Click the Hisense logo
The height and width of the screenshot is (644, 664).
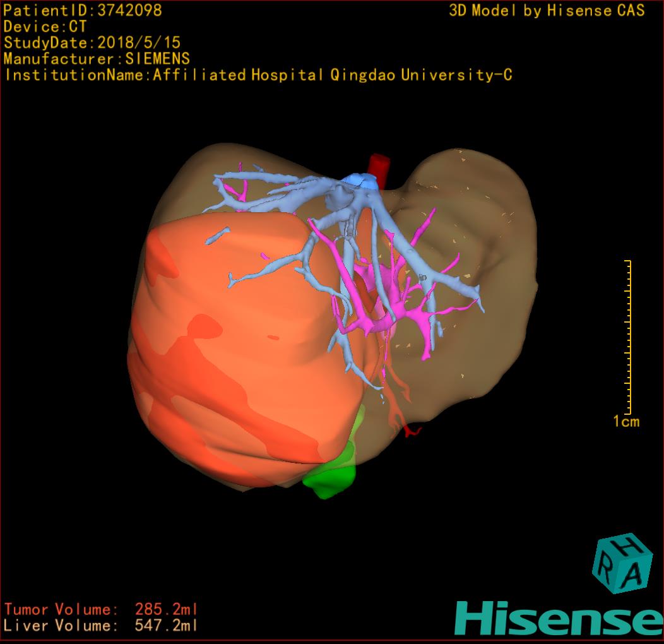pyautogui.click(x=559, y=617)
